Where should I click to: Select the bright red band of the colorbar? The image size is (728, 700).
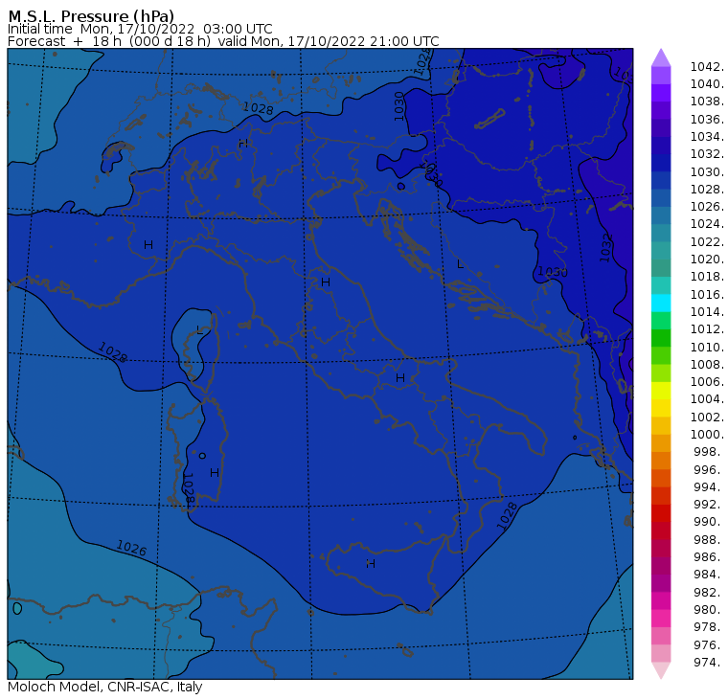click(661, 513)
